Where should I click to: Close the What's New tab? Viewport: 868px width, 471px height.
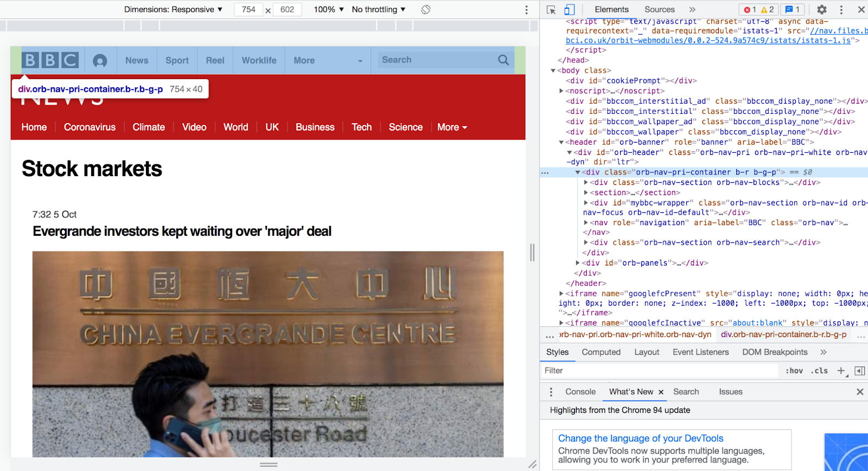[x=661, y=392]
